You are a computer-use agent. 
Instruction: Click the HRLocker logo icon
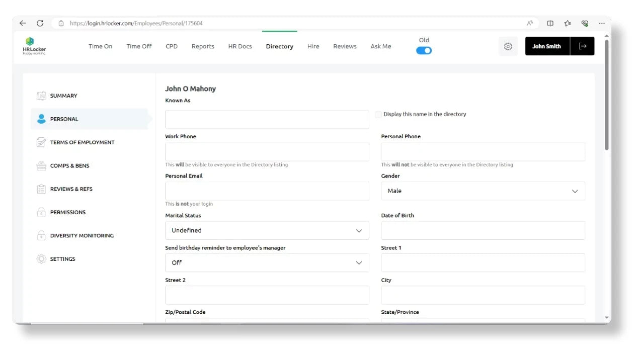click(30, 42)
